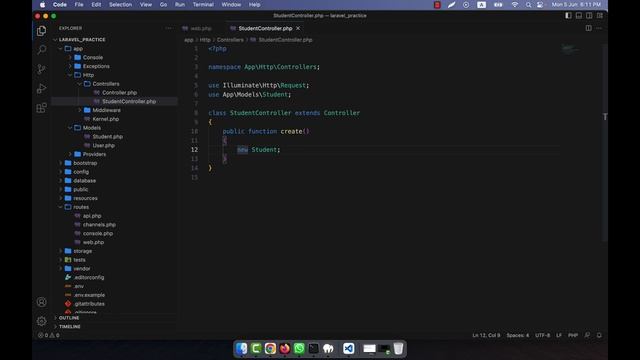Collapse the LARAVEL_PRACTICE root folder

tap(82, 40)
